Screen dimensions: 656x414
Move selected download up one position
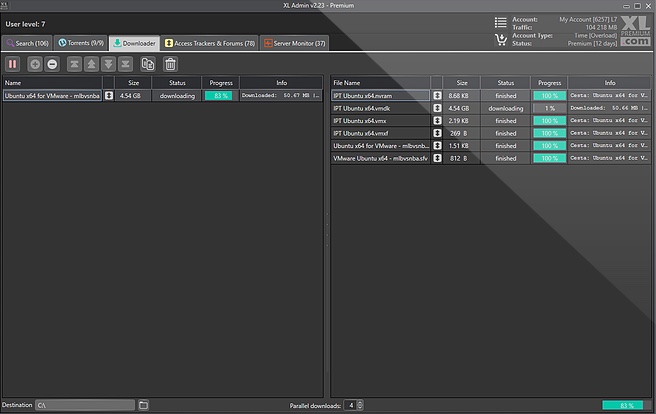click(91, 63)
